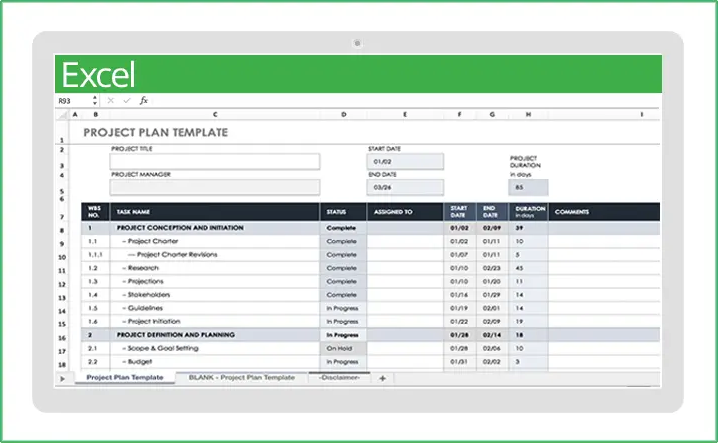Open the Disclaimer sheet tab

tap(340, 378)
